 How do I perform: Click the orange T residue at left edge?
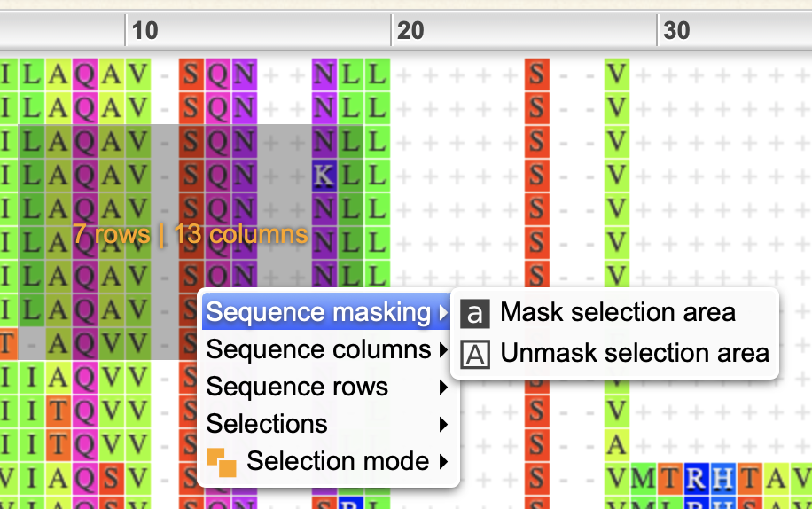[x=8, y=343]
